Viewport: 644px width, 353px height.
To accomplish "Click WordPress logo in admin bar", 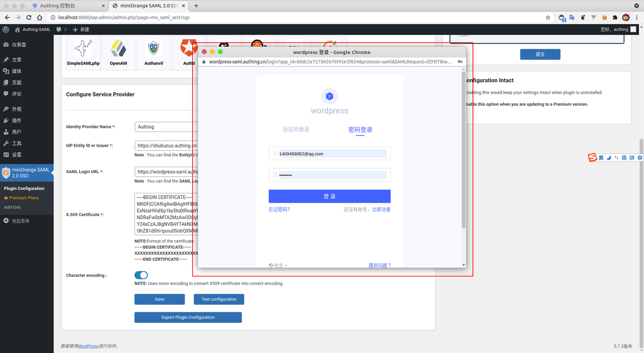I will pyautogui.click(x=6, y=29).
